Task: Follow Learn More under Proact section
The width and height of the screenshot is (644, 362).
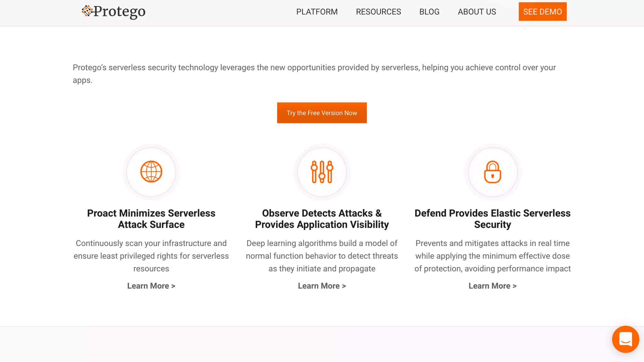Action: [x=151, y=286]
